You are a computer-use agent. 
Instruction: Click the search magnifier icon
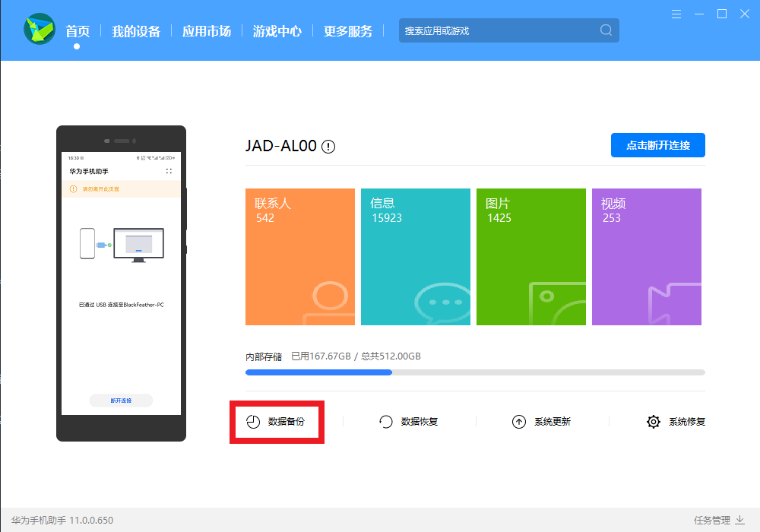606,30
